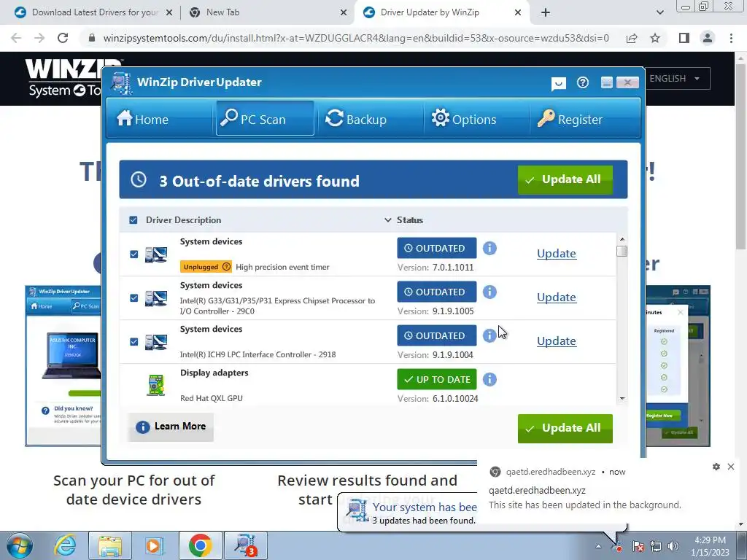Open the feedback message icon in title bar
The width and height of the screenshot is (747, 560).
point(558,83)
